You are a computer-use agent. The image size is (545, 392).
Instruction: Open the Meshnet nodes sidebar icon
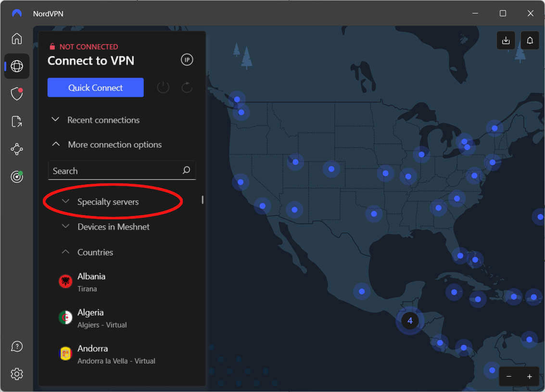17,150
